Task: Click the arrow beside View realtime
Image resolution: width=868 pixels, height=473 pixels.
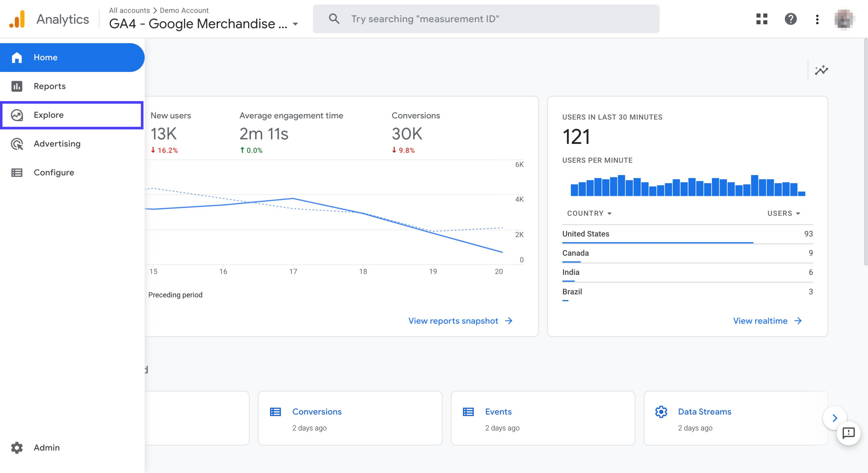Action: click(x=798, y=321)
